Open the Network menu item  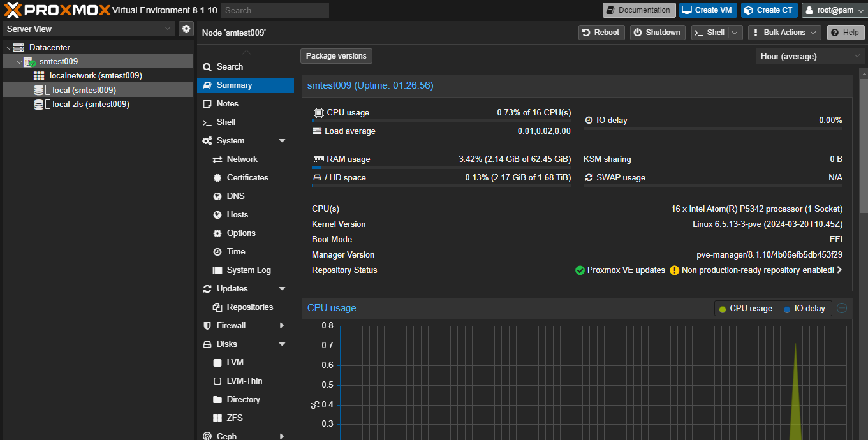(242, 159)
